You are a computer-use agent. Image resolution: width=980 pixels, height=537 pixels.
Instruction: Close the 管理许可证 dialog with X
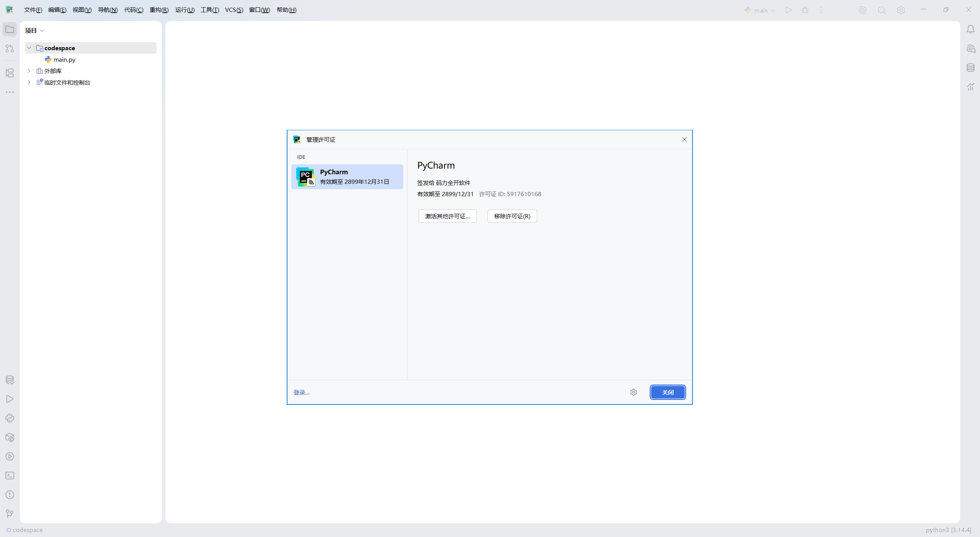pyautogui.click(x=684, y=139)
